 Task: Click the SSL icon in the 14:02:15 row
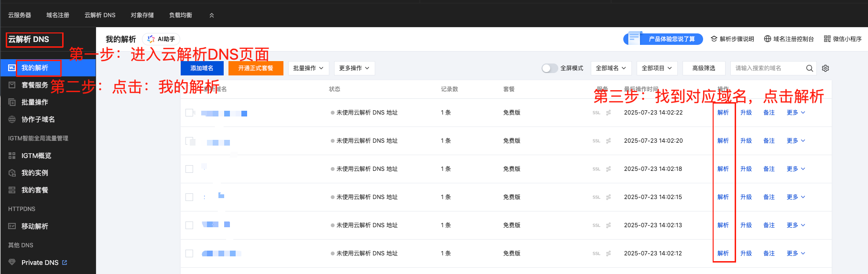click(x=597, y=198)
